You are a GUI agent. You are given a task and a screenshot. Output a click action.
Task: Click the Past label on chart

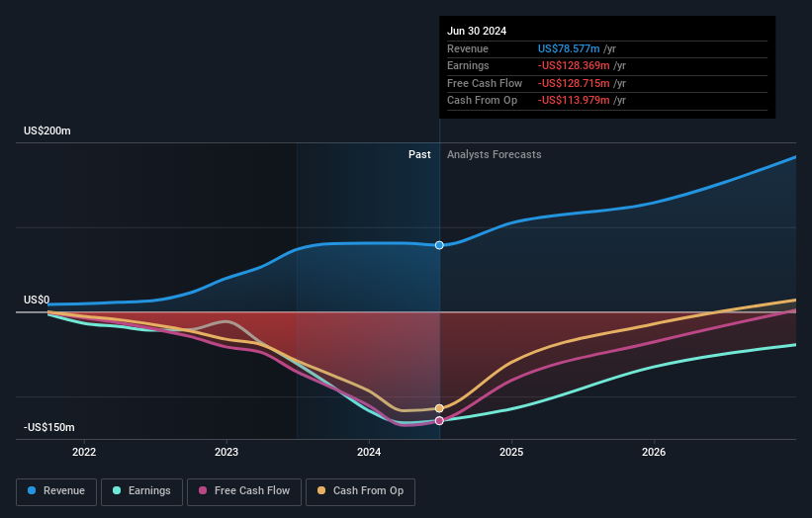pyautogui.click(x=419, y=155)
